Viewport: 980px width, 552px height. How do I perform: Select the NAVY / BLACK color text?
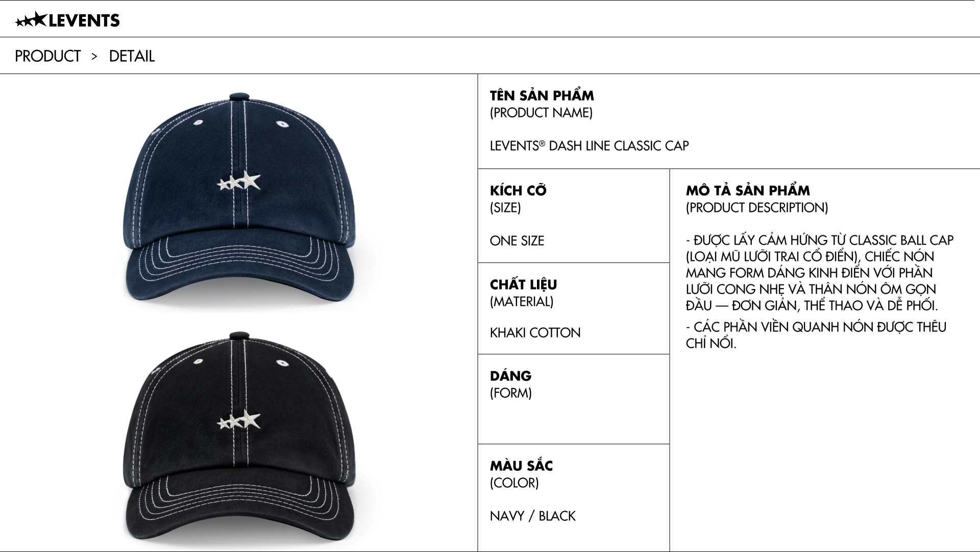tap(533, 516)
